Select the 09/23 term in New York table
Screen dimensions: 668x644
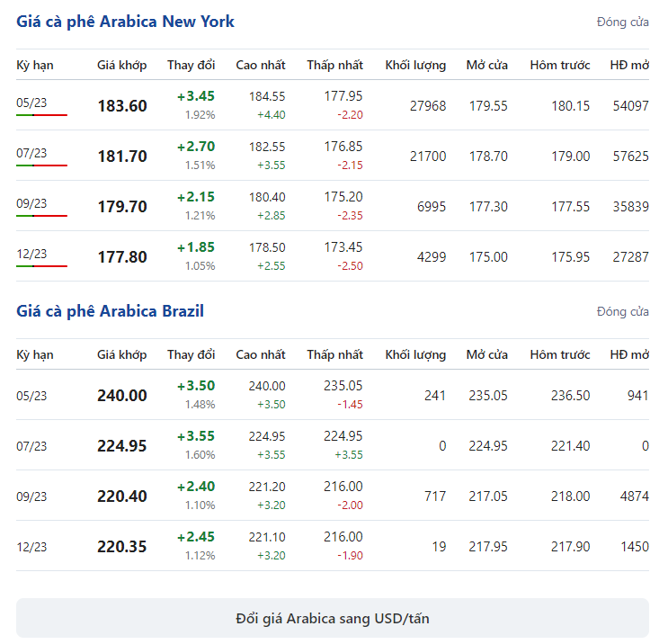(x=31, y=203)
